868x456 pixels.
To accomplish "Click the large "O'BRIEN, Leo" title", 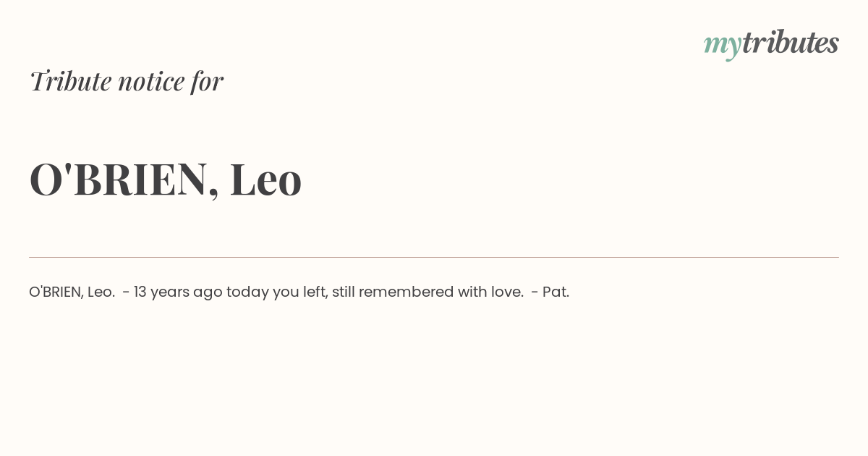I will coord(166,179).
